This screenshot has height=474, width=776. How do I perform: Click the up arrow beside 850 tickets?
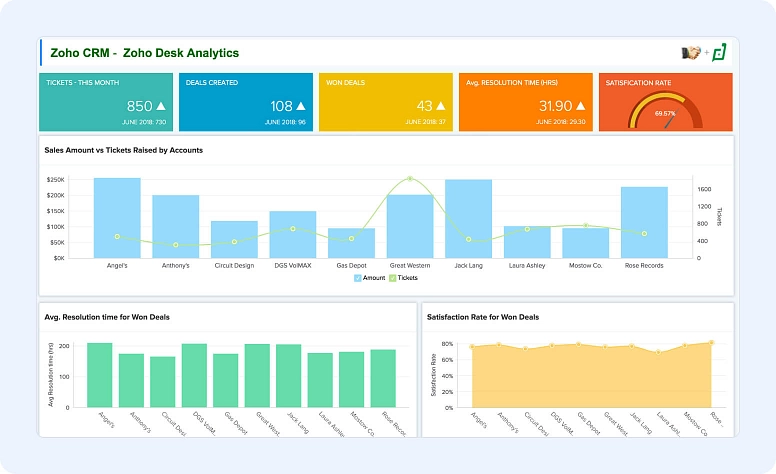[161, 106]
